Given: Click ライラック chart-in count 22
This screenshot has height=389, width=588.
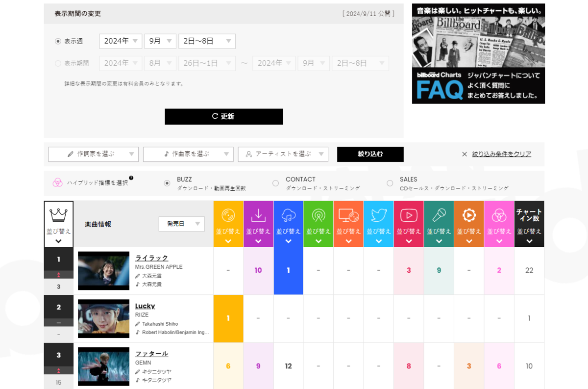Looking at the screenshot, I should [x=529, y=270].
